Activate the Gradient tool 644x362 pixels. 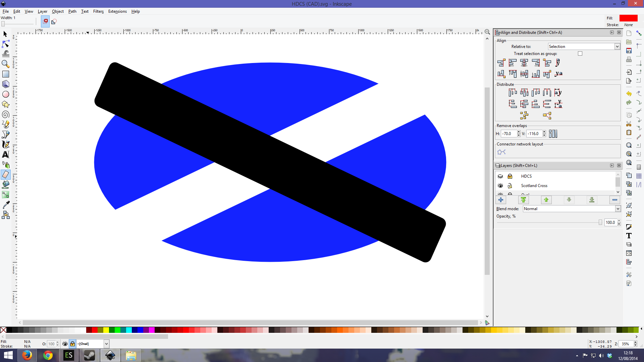coord(5,194)
